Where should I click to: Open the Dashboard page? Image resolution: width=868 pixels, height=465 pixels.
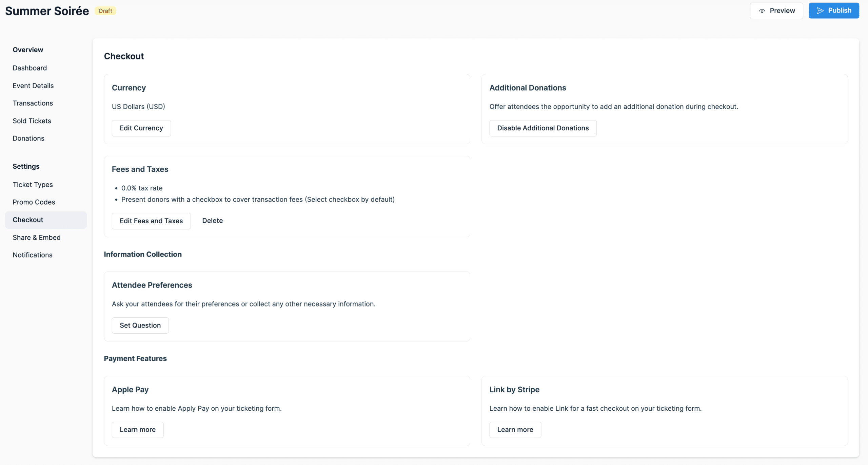point(30,68)
